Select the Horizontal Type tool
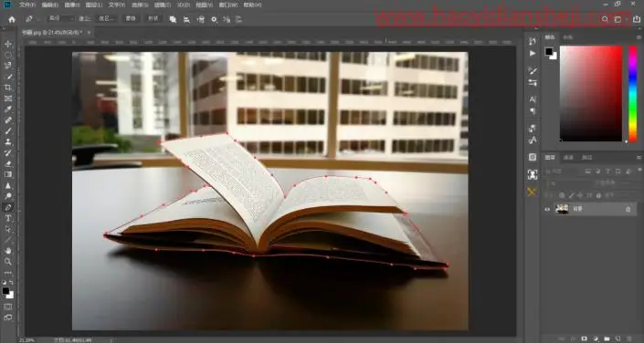Image resolution: width=644 pixels, height=343 pixels. (x=8, y=218)
